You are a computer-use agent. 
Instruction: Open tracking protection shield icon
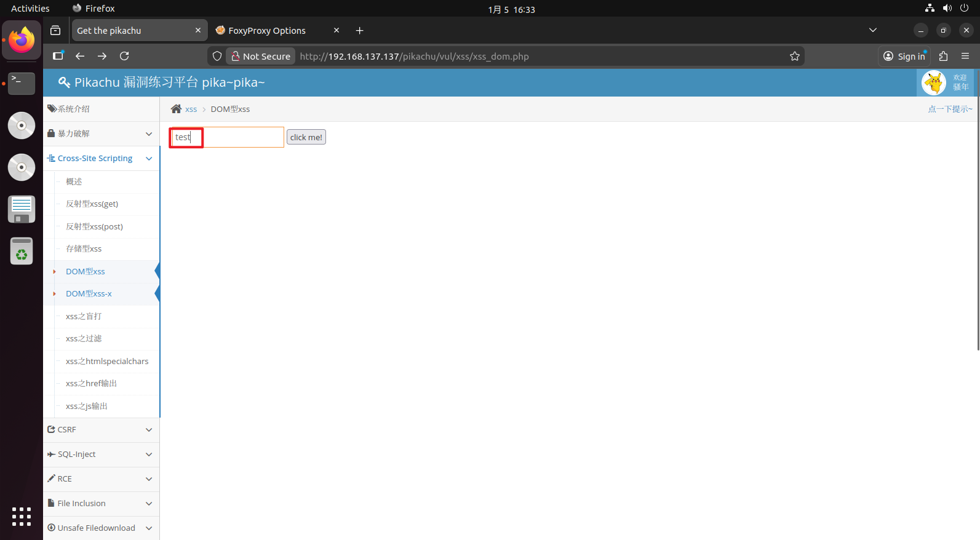[217, 56]
